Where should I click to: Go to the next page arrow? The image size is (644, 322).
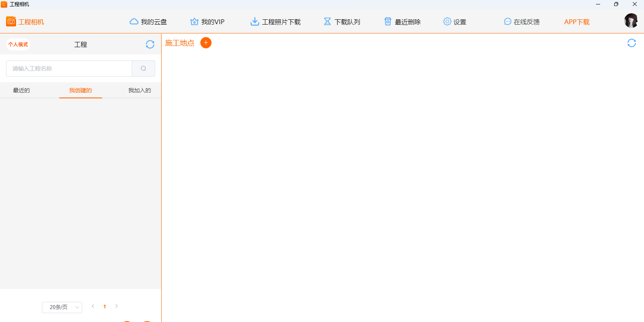[x=116, y=306]
